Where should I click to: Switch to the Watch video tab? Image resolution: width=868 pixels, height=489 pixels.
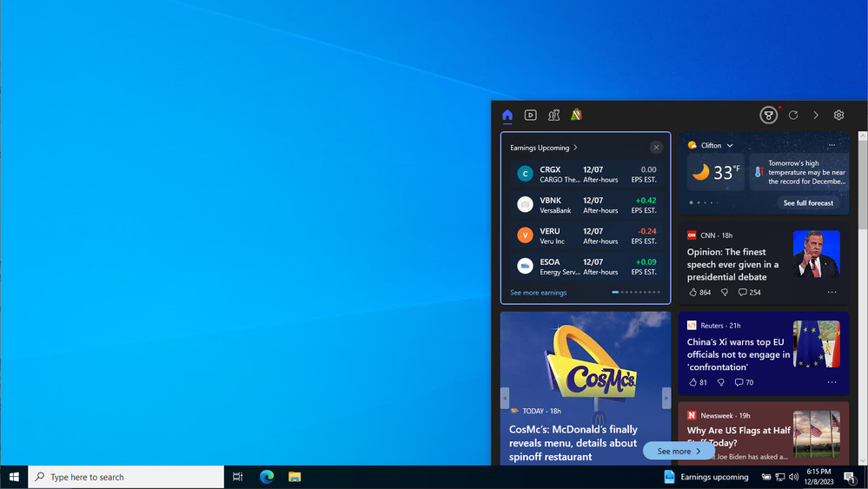[x=530, y=115]
